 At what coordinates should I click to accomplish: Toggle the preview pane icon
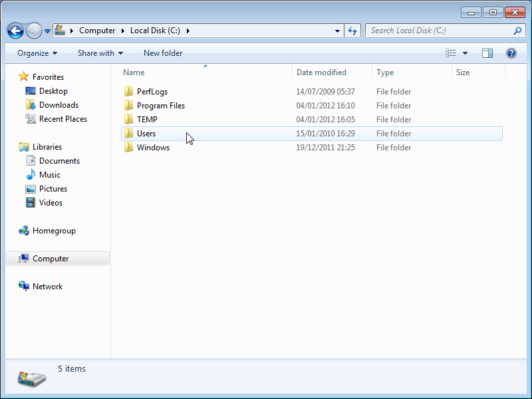point(487,53)
